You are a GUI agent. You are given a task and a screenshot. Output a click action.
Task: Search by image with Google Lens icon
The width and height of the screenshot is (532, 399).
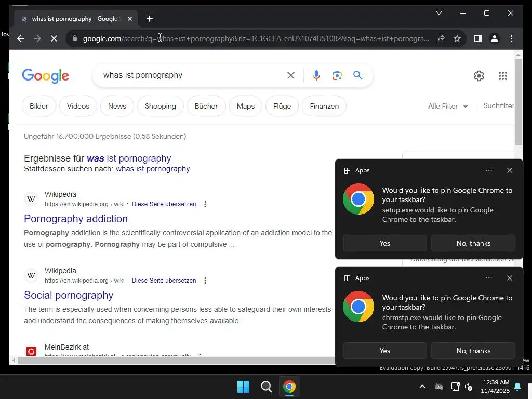[x=337, y=75]
